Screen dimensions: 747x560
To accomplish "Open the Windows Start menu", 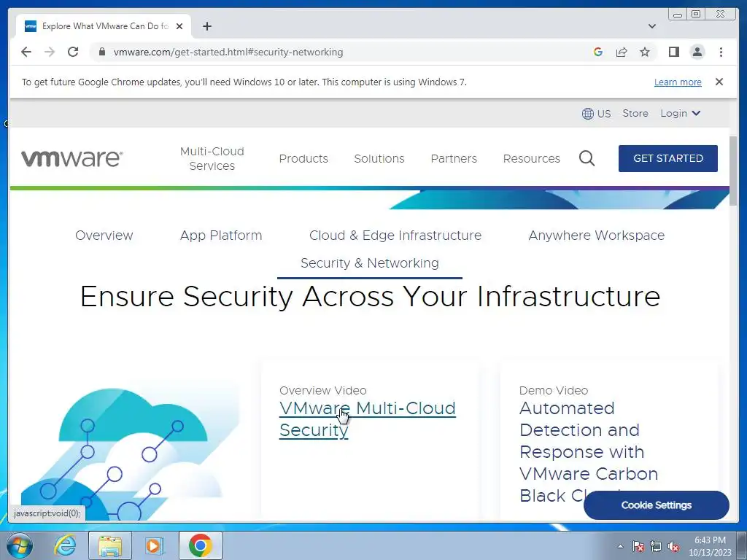I will (19, 545).
